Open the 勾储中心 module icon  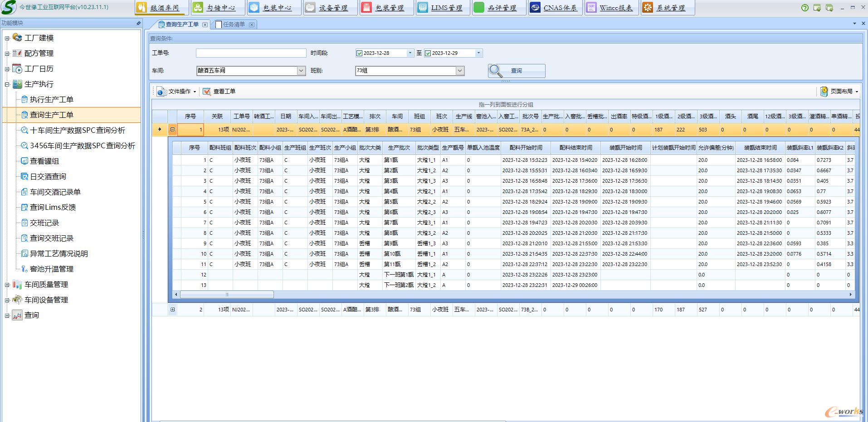tap(198, 8)
